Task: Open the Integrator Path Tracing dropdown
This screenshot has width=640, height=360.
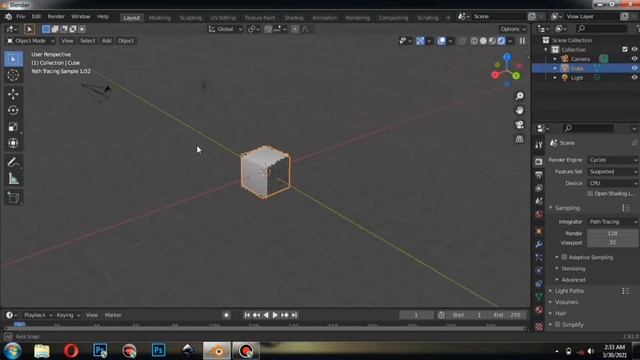Action: [613, 222]
